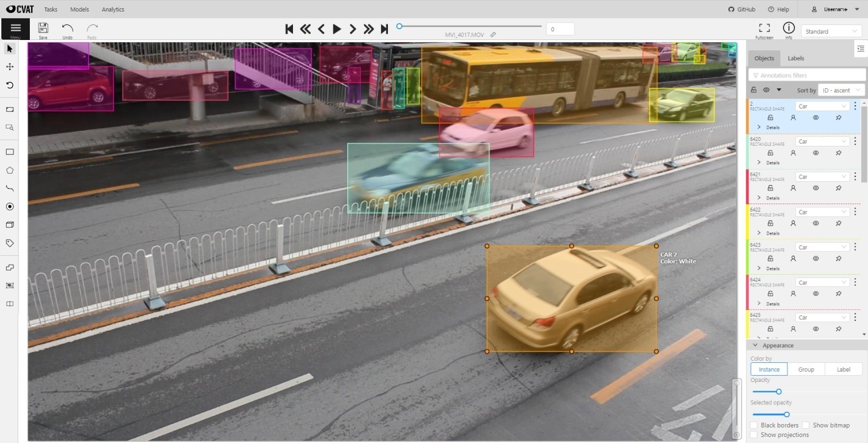Viewport: 868px width, 443px height.
Task: Click the rotate image icon
Action: point(9,85)
